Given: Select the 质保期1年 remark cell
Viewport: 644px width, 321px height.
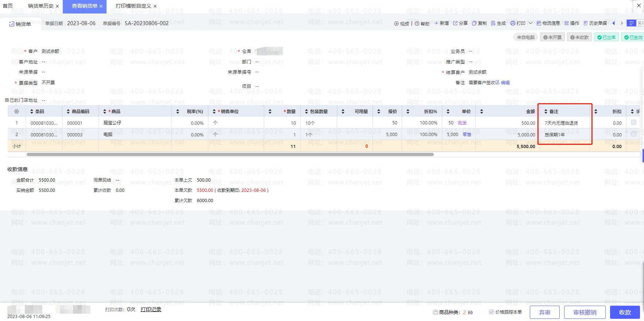Looking at the screenshot, I should click(565, 135).
